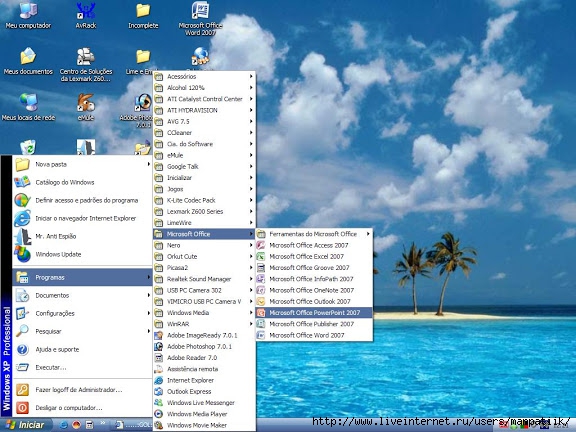The width and height of the screenshot is (576, 432).
Task: Launch the Adobe Reader 7.0 icon
Action: (x=158, y=357)
